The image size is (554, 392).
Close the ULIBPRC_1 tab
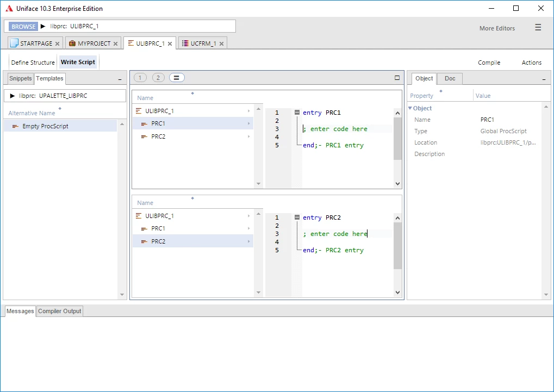point(170,44)
